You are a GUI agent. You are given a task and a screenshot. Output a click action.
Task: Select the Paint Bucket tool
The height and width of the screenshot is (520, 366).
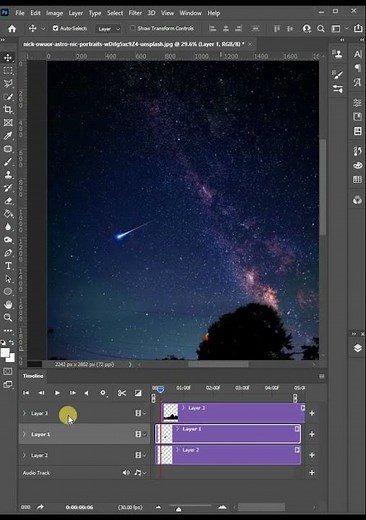click(x=8, y=214)
